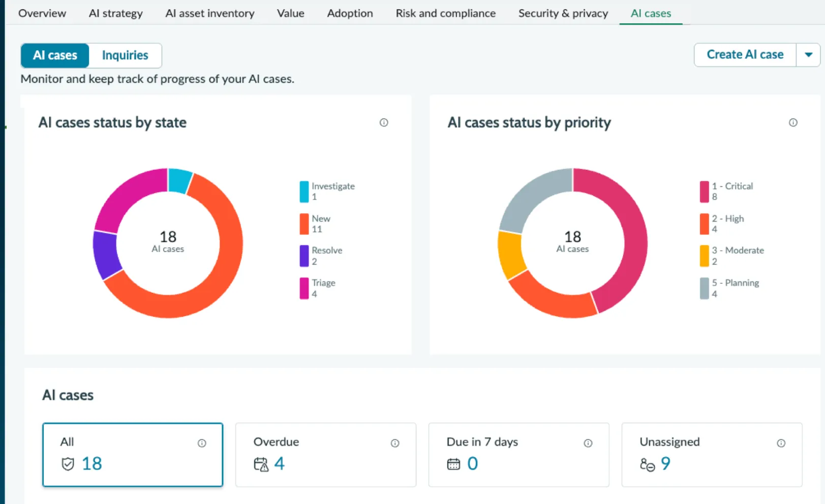Click the 1 - Critical legend swatch
Viewport: 825px width, 504px height.
[x=704, y=192]
